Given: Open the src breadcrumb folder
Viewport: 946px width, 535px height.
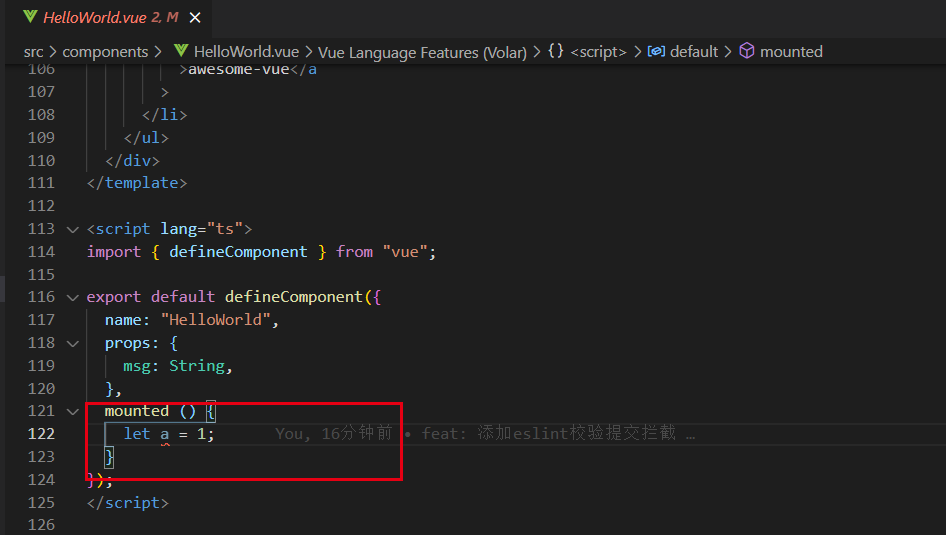Looking at the screenshot, I should click(33, 52).
